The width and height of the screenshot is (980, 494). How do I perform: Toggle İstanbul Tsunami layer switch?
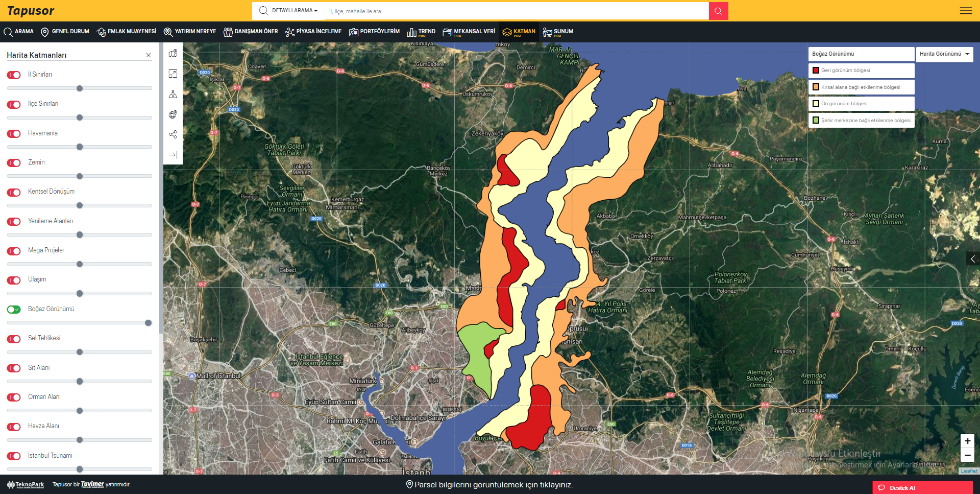click(x=14, y=456)
